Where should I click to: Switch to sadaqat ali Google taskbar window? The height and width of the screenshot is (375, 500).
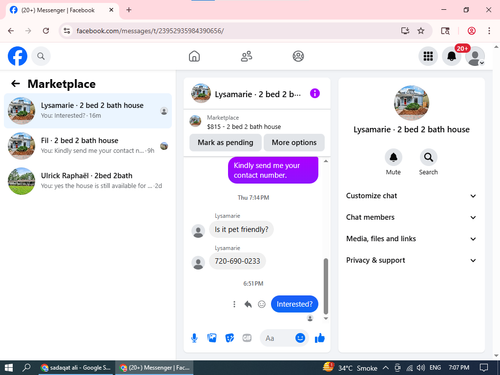[76, 368]
